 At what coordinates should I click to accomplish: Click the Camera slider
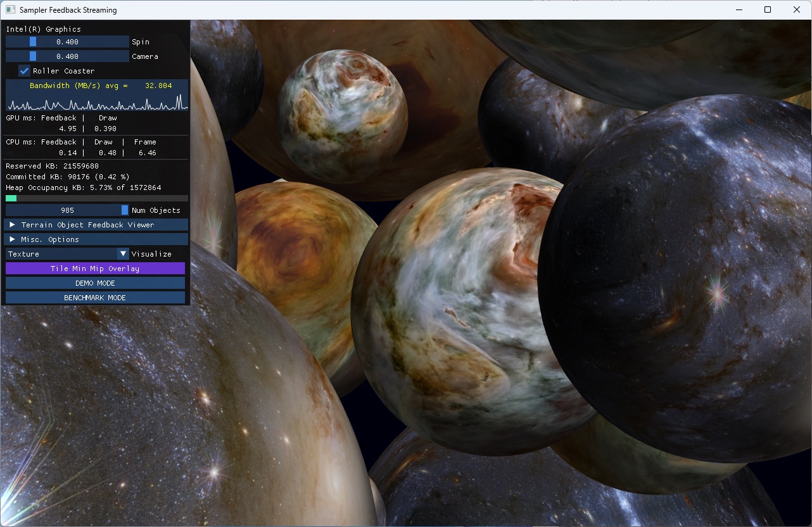click(x=68, y=56)
